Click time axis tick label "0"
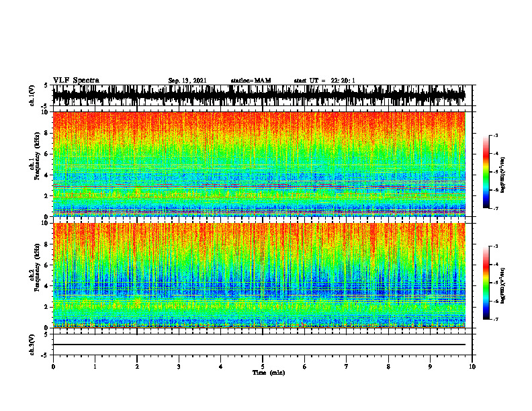This screenshot has width=532, height=411. pyautogui.click(x=53, y=367)
